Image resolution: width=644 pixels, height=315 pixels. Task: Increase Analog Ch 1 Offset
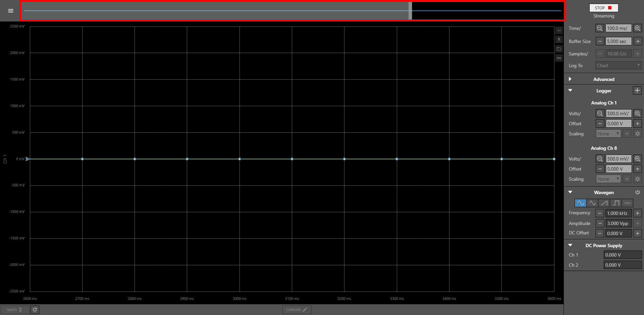click(x=638, y=124)
